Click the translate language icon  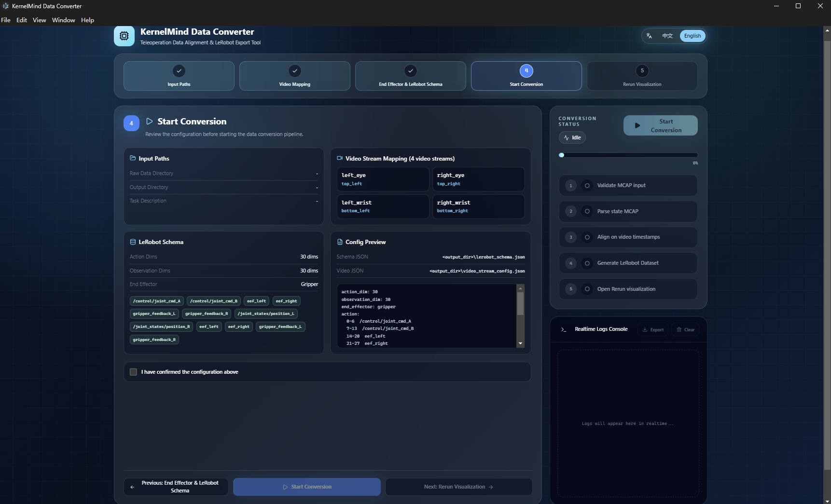click(649, 36)
